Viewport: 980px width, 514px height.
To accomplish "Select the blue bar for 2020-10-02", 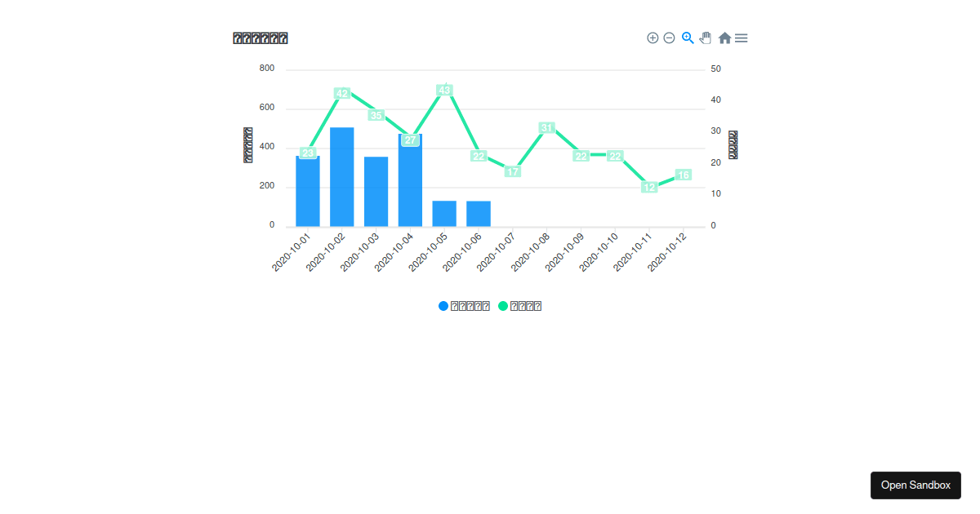I will (342, 177).
